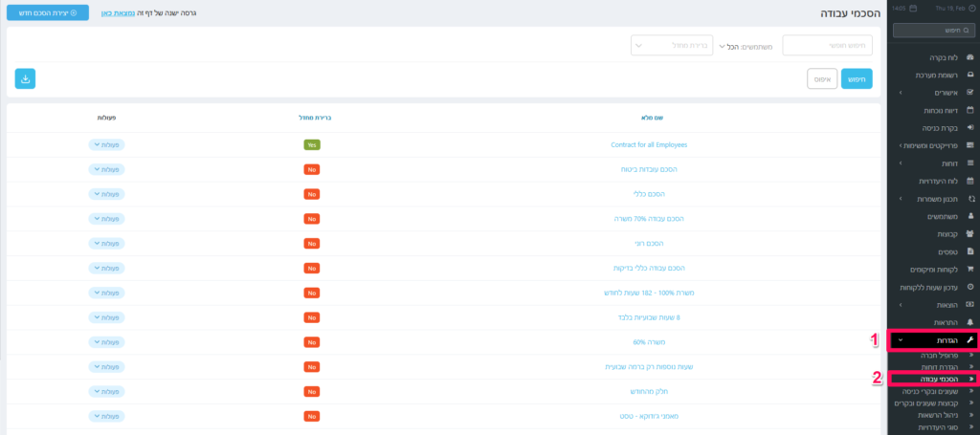Follow the נמצאת כאן old version link

click(120, 14)
